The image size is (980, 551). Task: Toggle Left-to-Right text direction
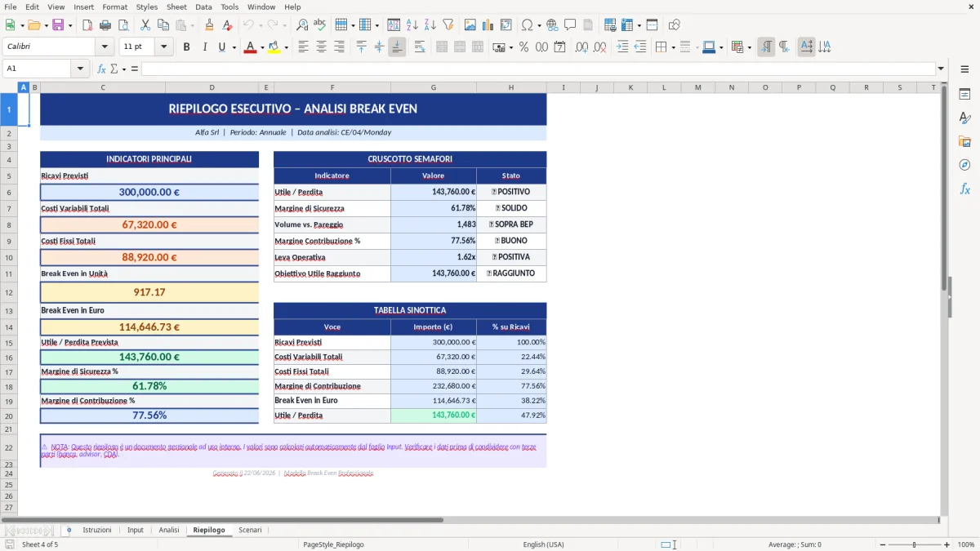pyautogui.click(x=766, y=47)
